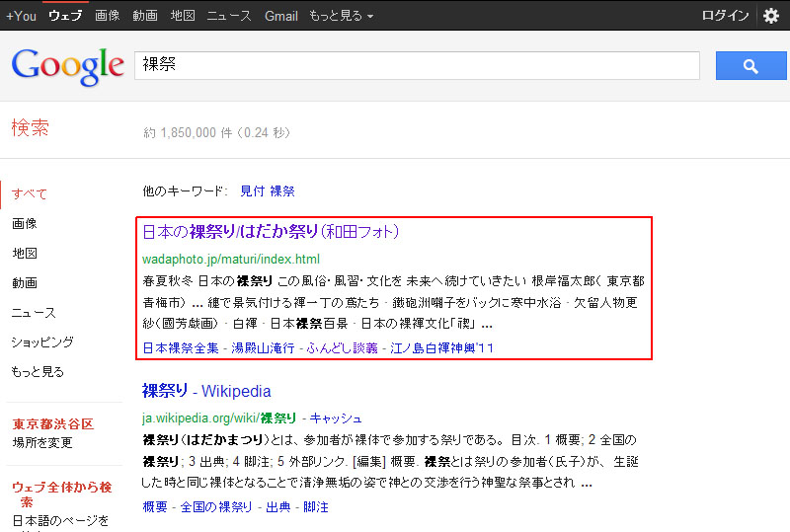This screenshot has height=532, width=790.
Task: Select すべて in the left sidebar
Action: (30, 194)
